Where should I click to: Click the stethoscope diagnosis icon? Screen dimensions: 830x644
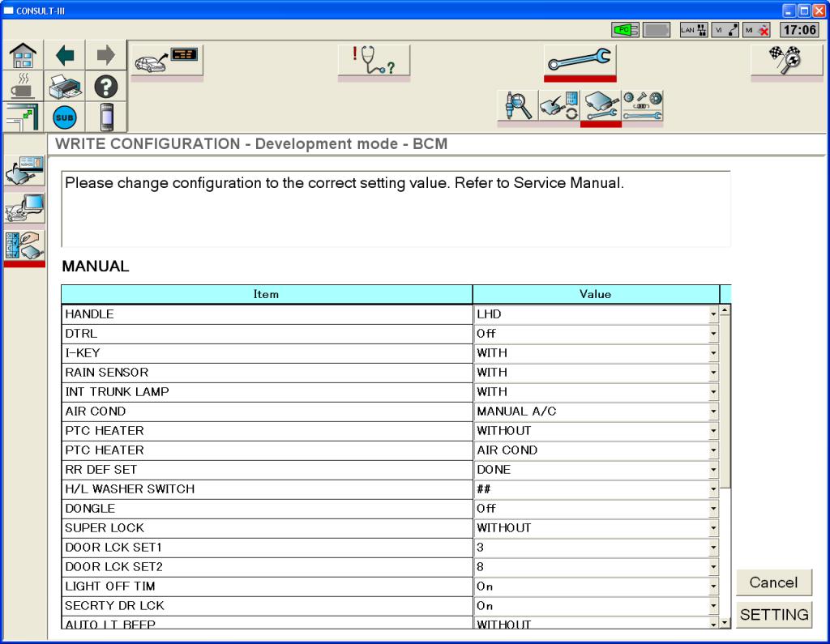374,61
